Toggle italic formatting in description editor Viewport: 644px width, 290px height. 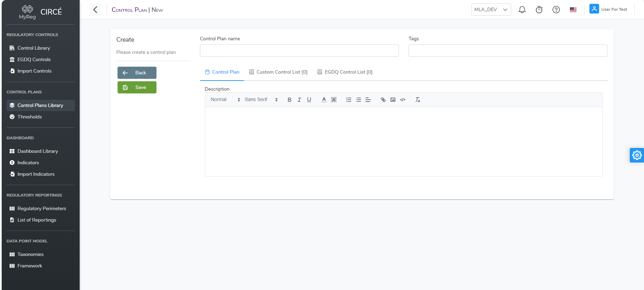coord(299,100)
